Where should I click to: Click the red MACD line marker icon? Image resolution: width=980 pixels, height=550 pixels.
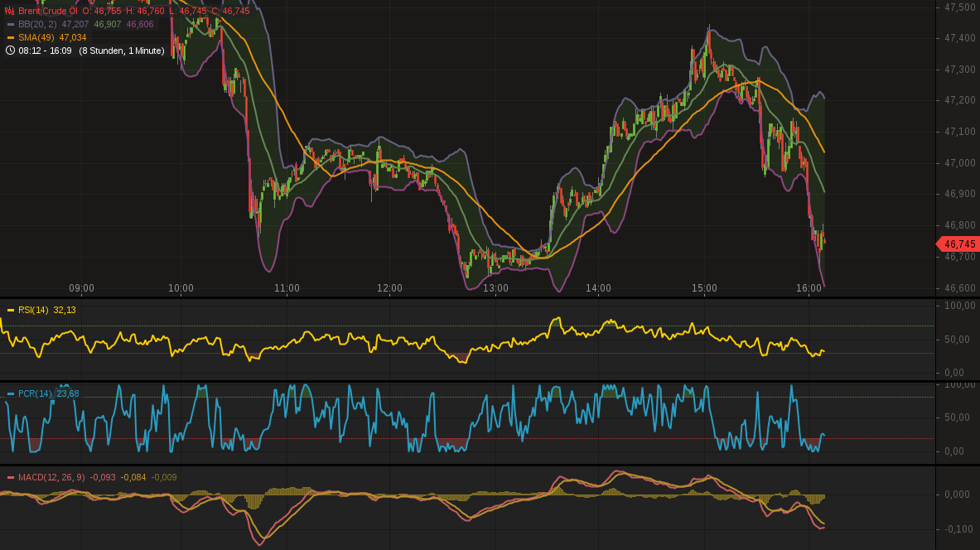[10, 479]
